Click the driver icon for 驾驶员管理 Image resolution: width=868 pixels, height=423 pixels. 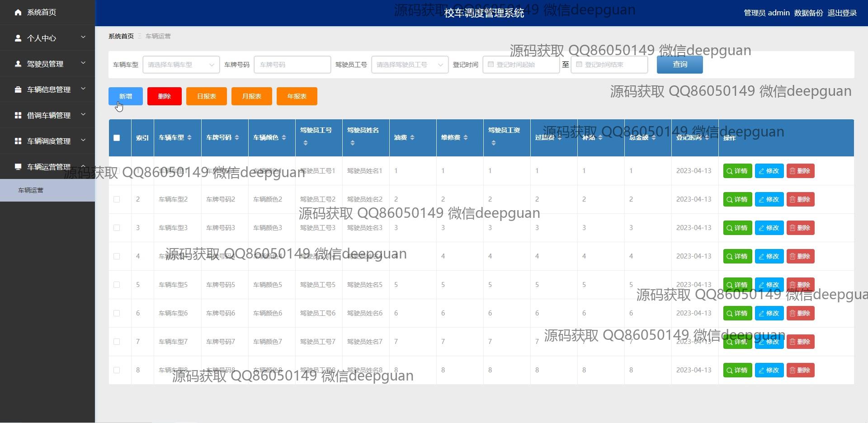tap(18, 64)
